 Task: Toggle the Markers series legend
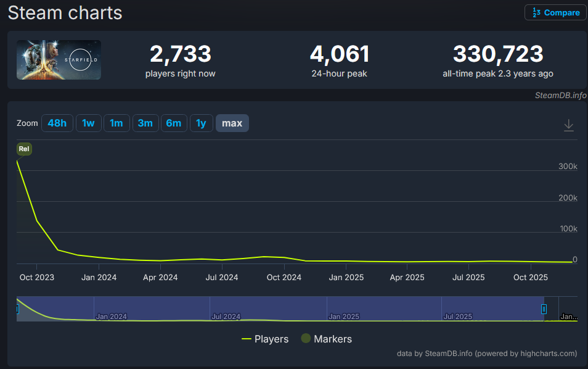(327, 339)
